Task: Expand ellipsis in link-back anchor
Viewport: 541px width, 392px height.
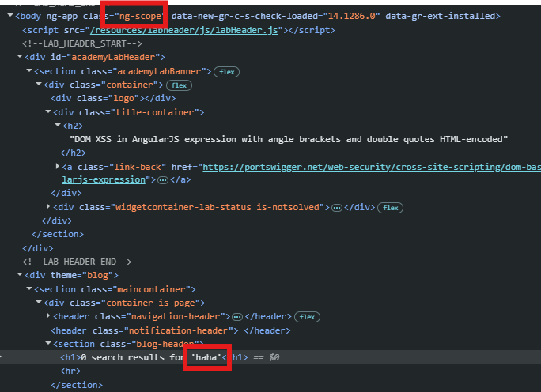Action: click(162, 180)
